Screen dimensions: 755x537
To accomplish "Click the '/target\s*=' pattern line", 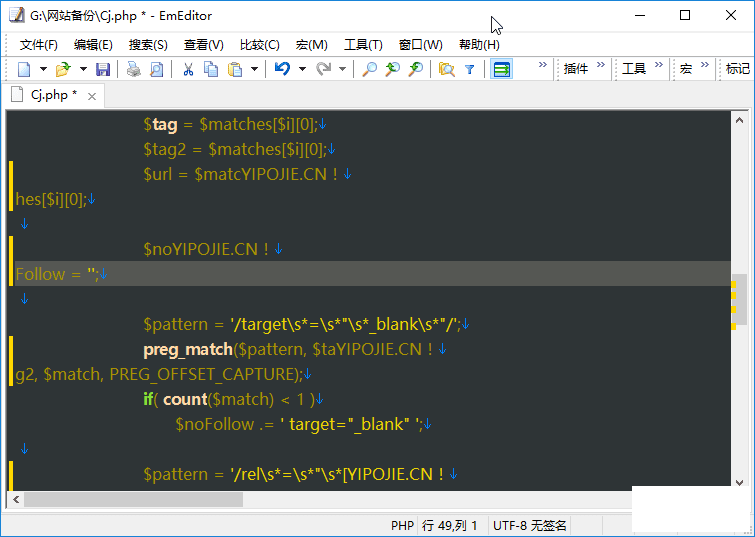I will click(302, 325).
